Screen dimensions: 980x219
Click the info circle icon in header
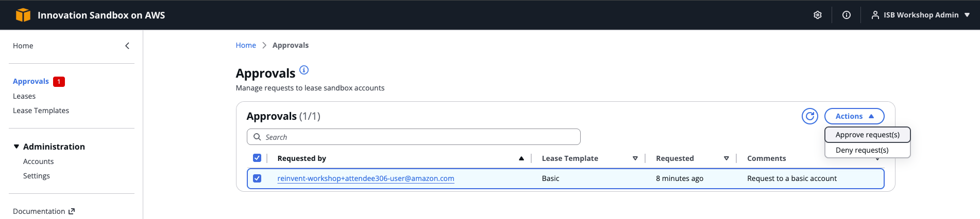[846, 15]
